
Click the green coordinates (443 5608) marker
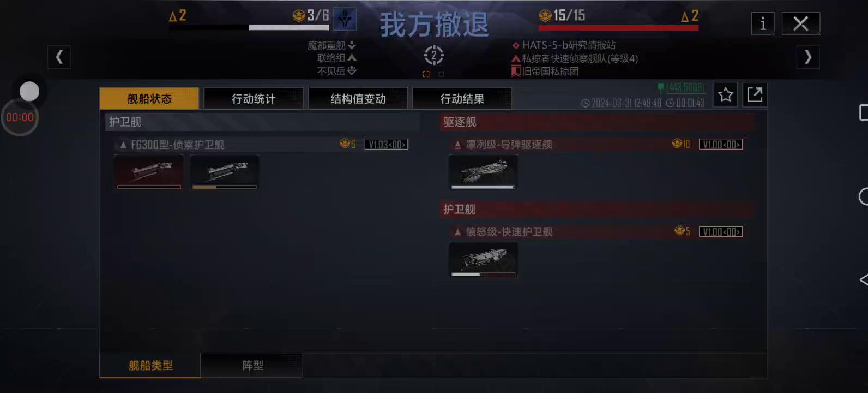[681, 87]
